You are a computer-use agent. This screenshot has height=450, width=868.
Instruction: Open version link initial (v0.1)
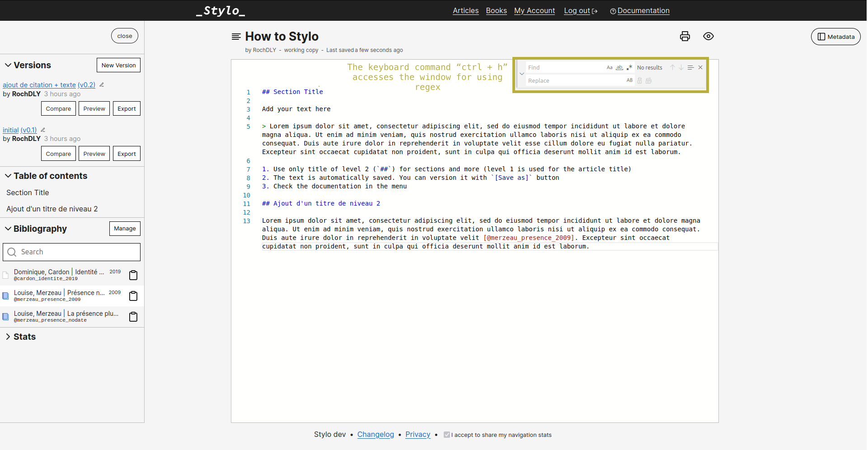coord(20,130)
